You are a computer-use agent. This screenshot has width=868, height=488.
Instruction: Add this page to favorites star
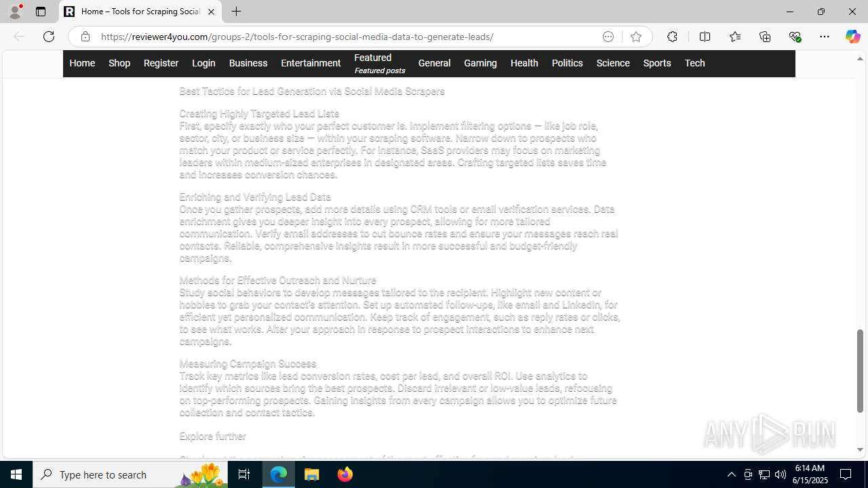[x=635, y=37]
